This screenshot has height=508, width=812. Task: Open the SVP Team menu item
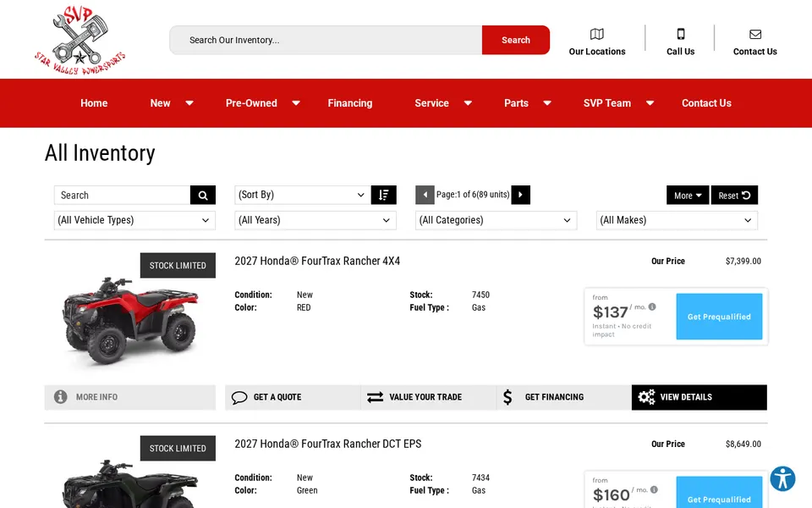point(607,103)
